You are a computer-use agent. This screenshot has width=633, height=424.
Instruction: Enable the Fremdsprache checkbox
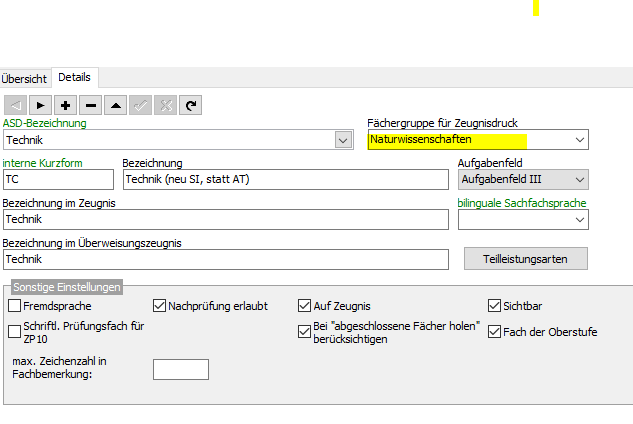[14, 306]
